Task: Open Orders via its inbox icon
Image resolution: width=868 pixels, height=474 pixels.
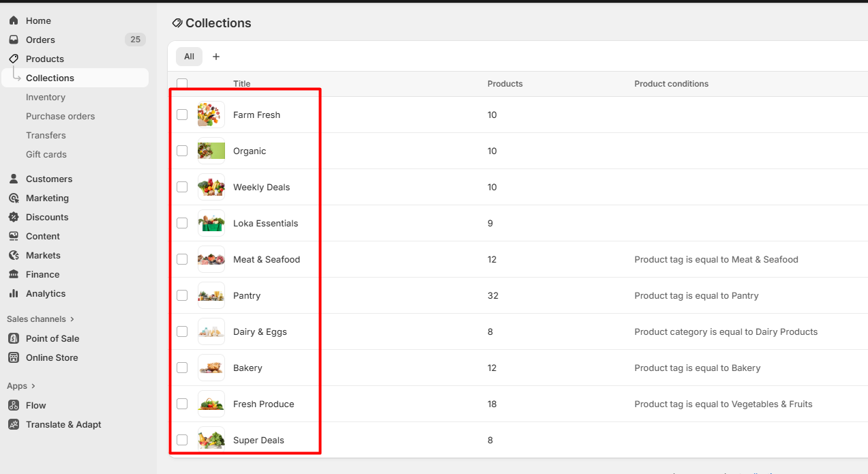Action: [x=14, y=40]
